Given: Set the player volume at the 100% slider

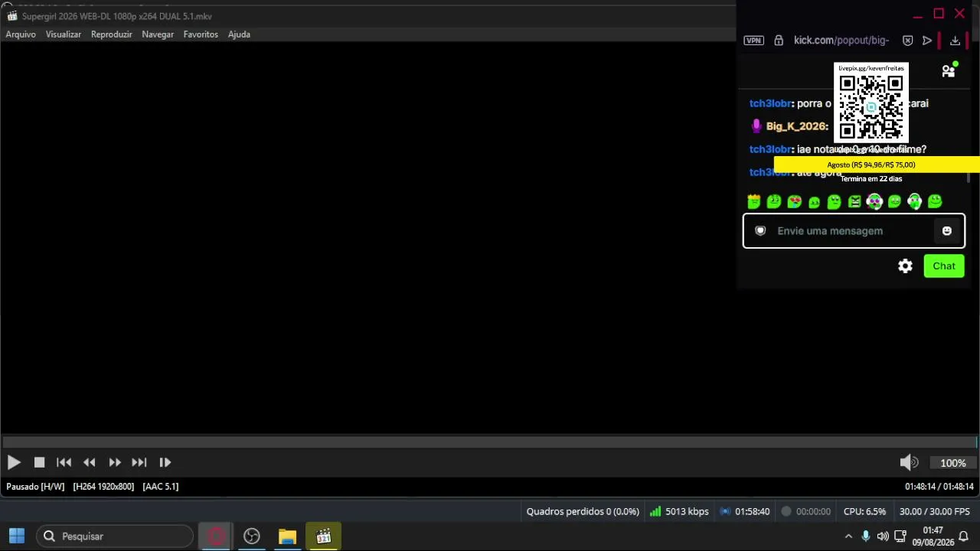Looking at the screenshot, I should pyautogui.click(x=953, y=463).
